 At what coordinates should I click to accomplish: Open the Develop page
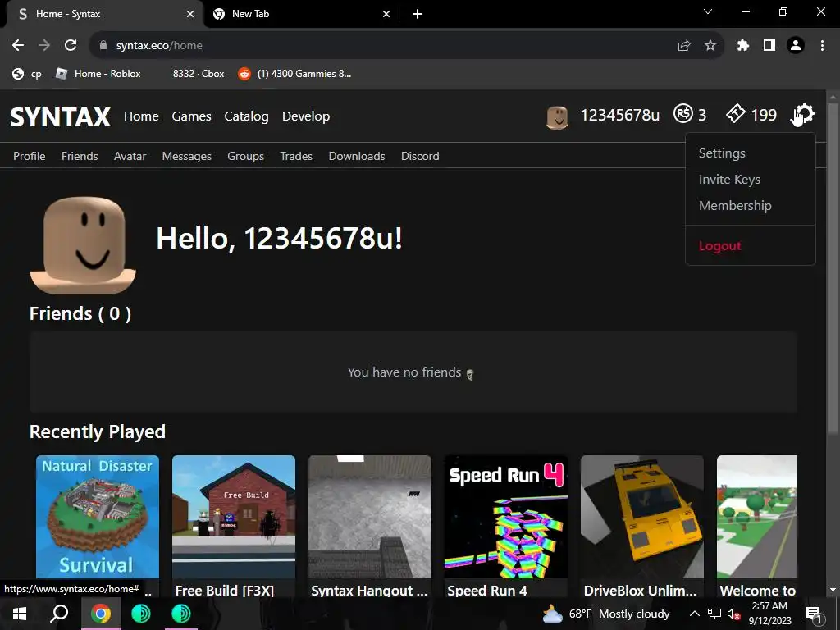click(x=306, y=116)
